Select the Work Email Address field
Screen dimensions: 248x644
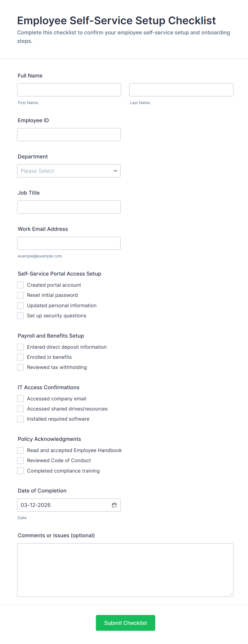tap(69, 243)
